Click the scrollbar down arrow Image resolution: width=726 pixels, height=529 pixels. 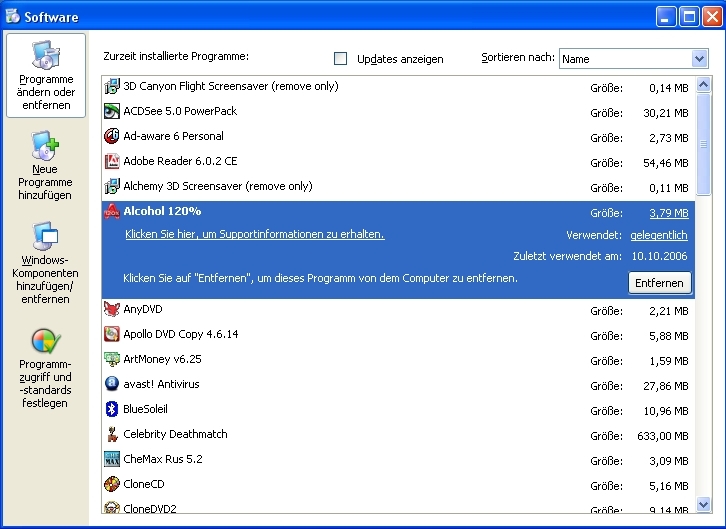(703, 504)
